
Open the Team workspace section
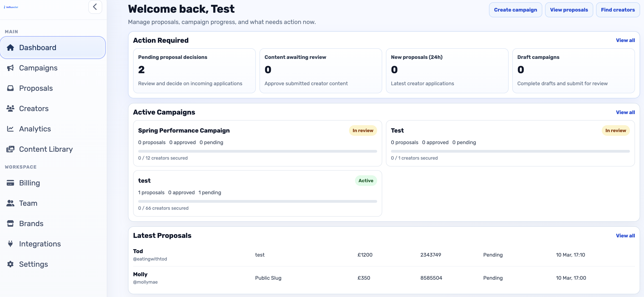28,203
